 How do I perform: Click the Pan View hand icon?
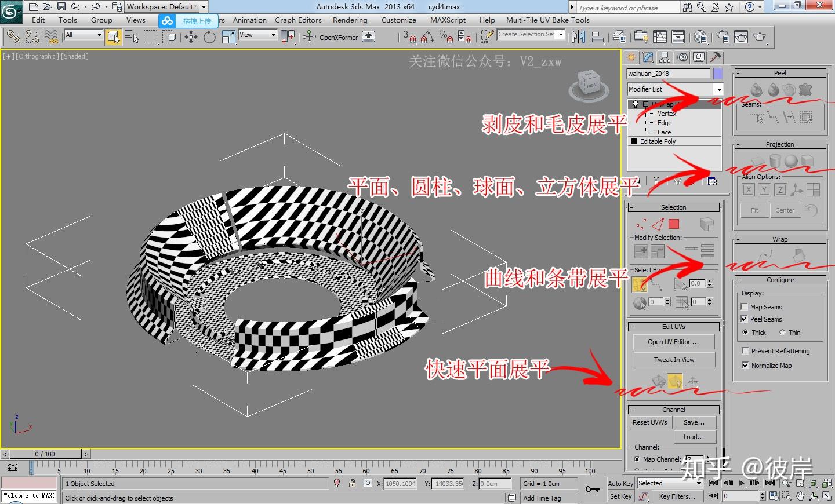(800, 496)
